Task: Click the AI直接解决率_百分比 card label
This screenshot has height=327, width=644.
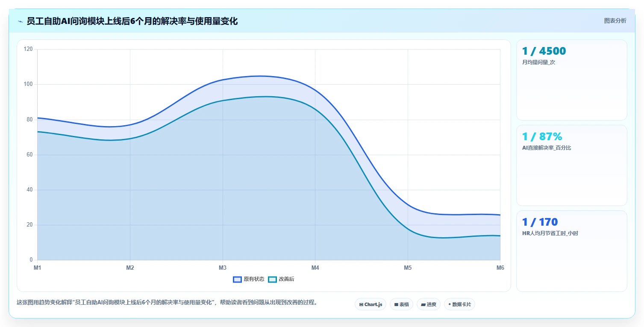Action: click(547, 148)
